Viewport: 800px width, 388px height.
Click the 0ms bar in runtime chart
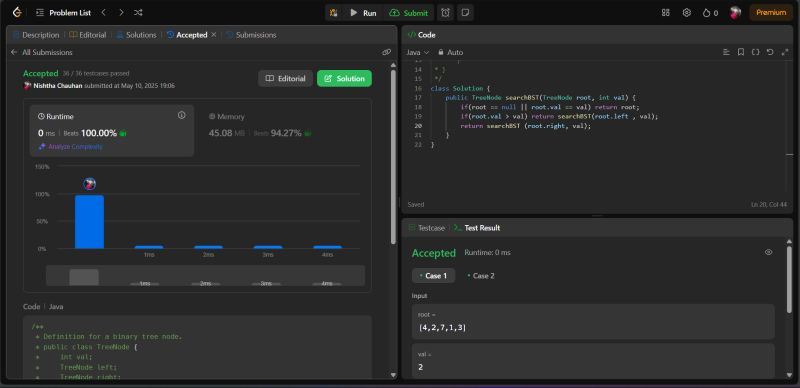tap(89, 222)
